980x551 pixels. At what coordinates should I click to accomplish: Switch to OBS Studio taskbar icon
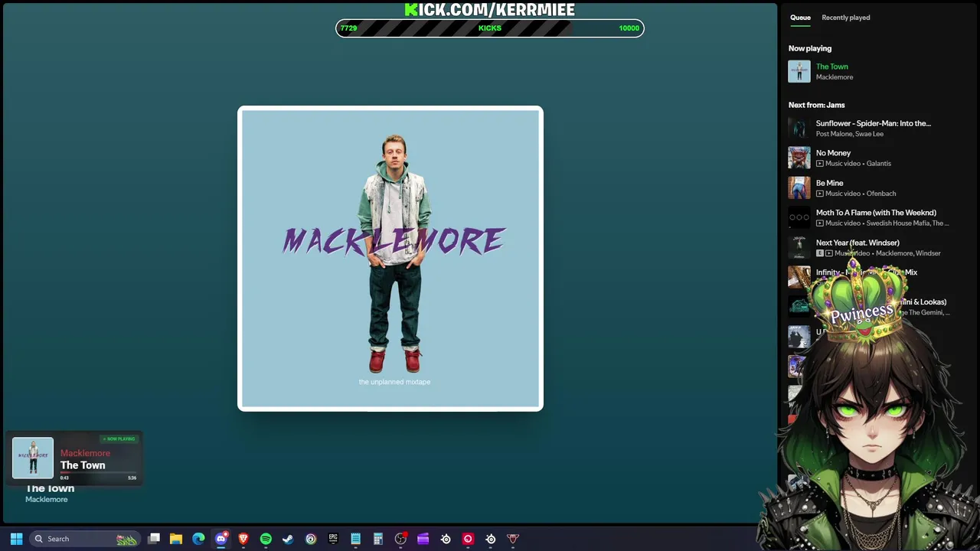tap(400, 539)
